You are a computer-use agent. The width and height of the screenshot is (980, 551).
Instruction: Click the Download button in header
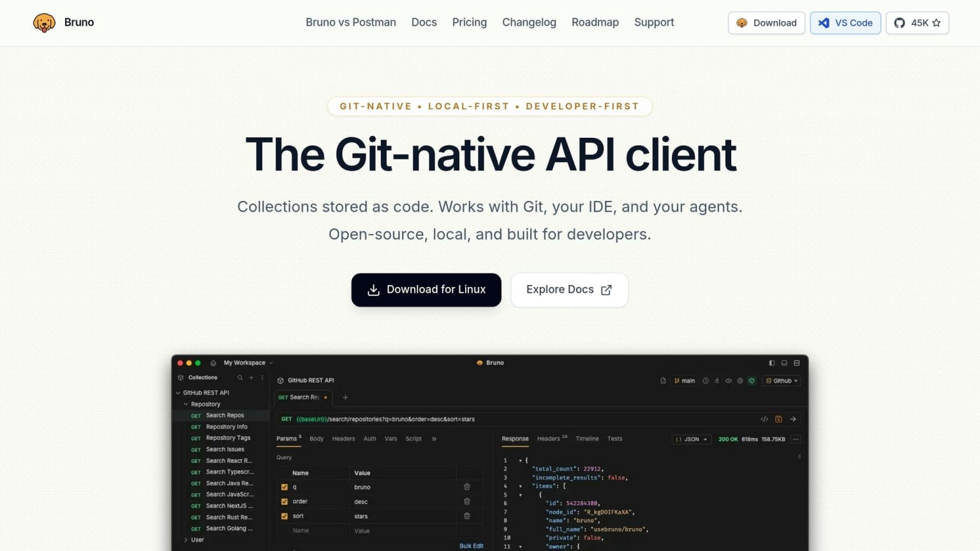pos(766,23)
